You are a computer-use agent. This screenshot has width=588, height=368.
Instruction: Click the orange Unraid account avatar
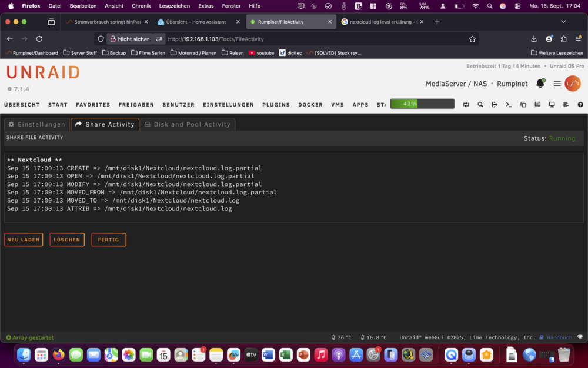pos(573,84)
